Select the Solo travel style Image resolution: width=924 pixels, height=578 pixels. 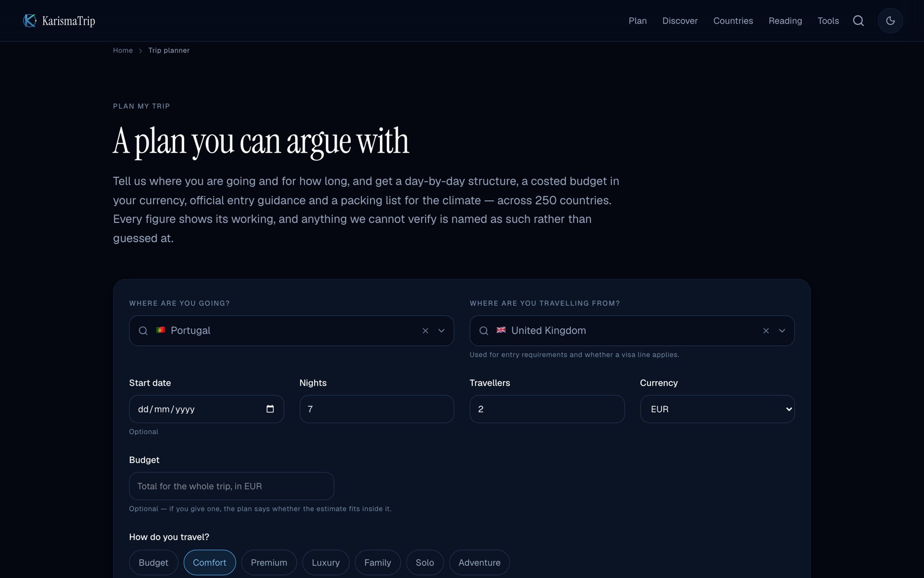tap(425, 563)
